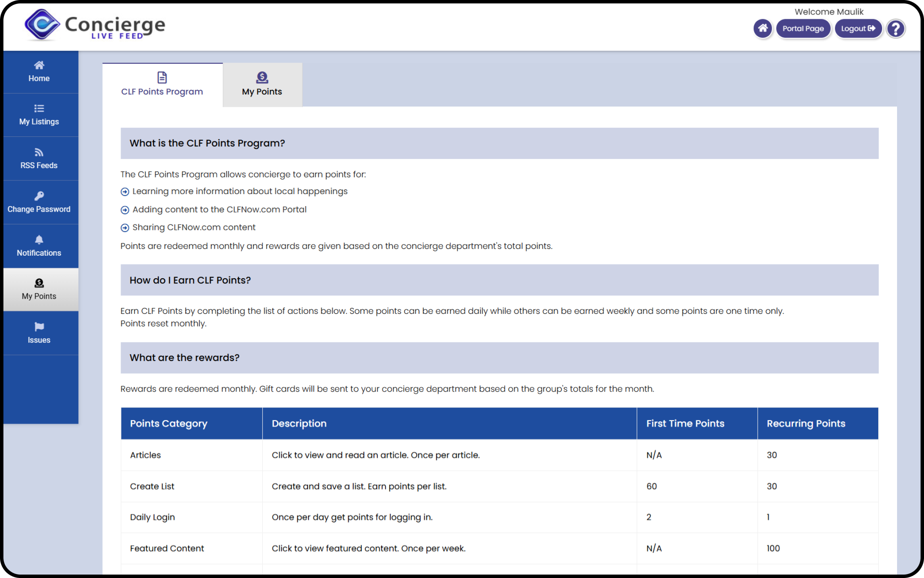924x578 pixels.
Task: Click the sidebar My Points coin icon
Action: (39, 283)
